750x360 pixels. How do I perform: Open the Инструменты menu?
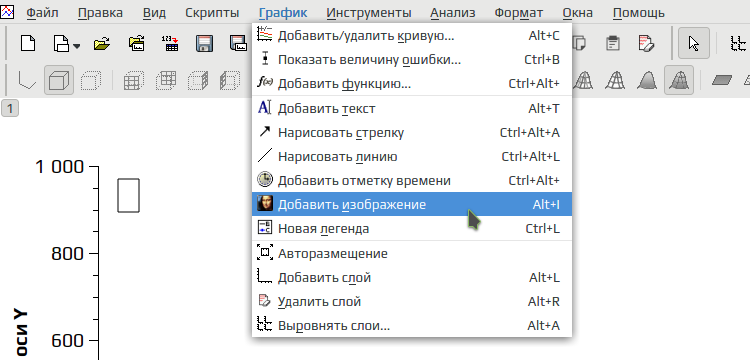369,13
